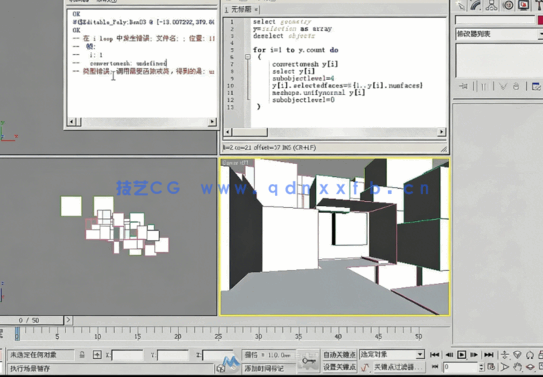The width and height of the screenshot is (543, 377).
Task: Open the Display command panel tab
Action: point(524,5)
